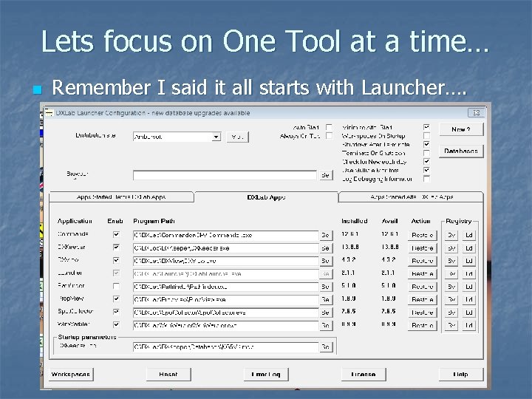
Task: Click the Sel button beside the Browser field
Action: tap(325, 175)
